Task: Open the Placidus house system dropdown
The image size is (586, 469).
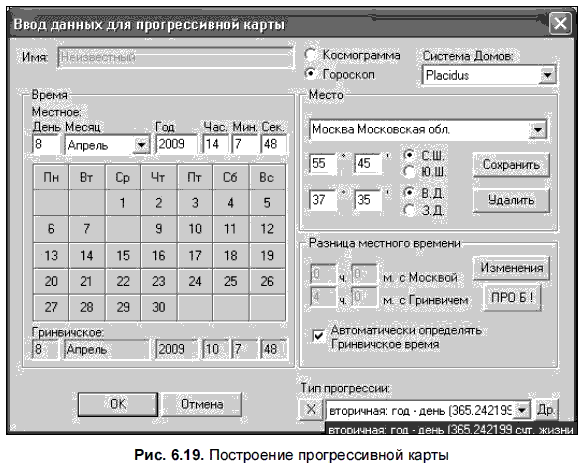Action: pos(547,75)
